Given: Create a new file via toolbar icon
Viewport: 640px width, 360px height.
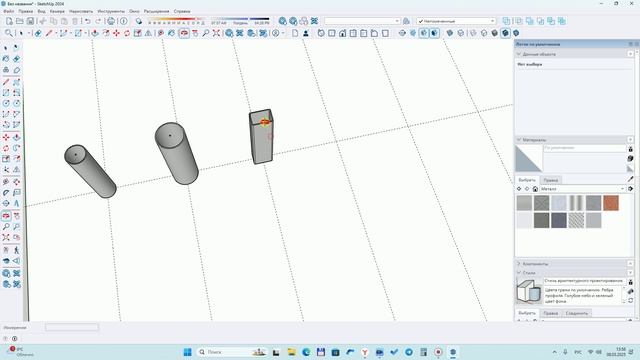Looking at the screenshot, I should click(9, 21).
